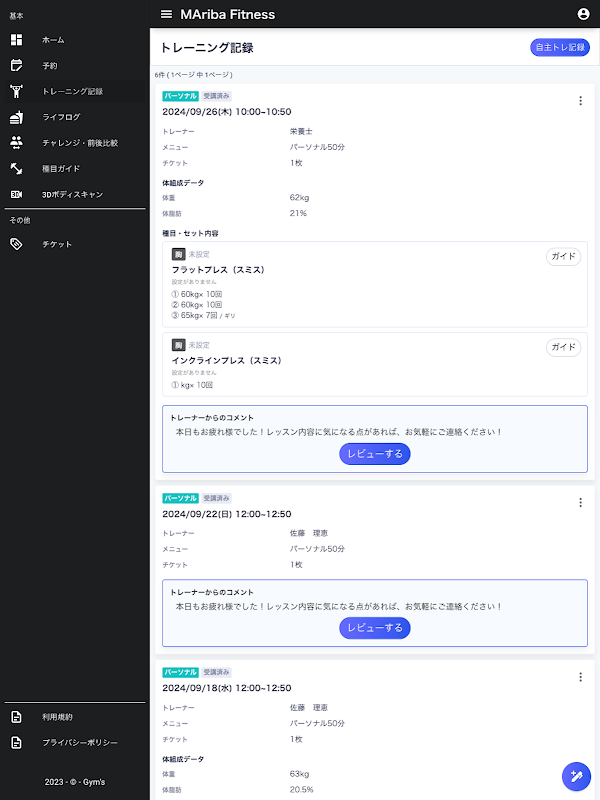Click パーソナル tag on 09/26 record
The image size is (600, 800).
(x=181, y=96)
